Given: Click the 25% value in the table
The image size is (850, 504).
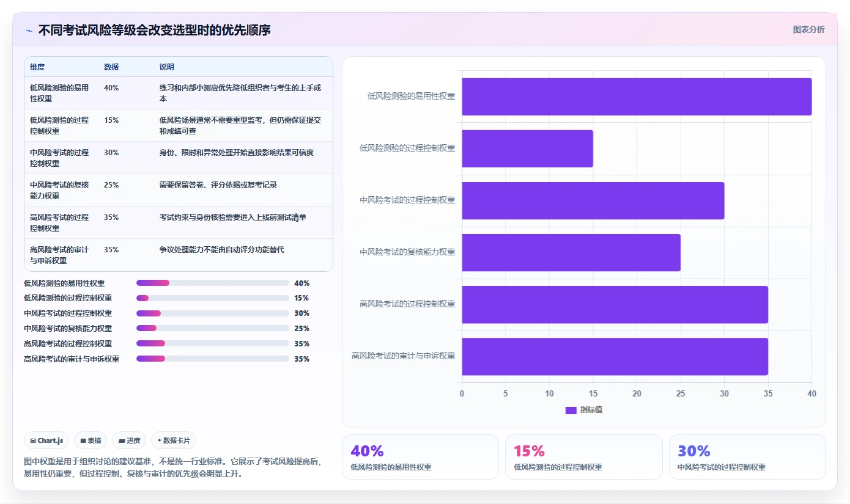Looking at the screenshot, I should coord(111,185).
